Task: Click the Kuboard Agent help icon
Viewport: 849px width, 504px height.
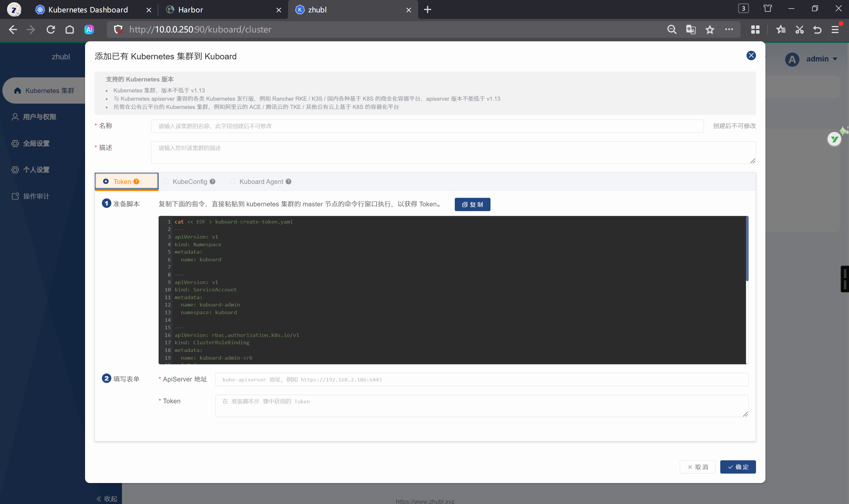Action: click(x=288, y=182)
